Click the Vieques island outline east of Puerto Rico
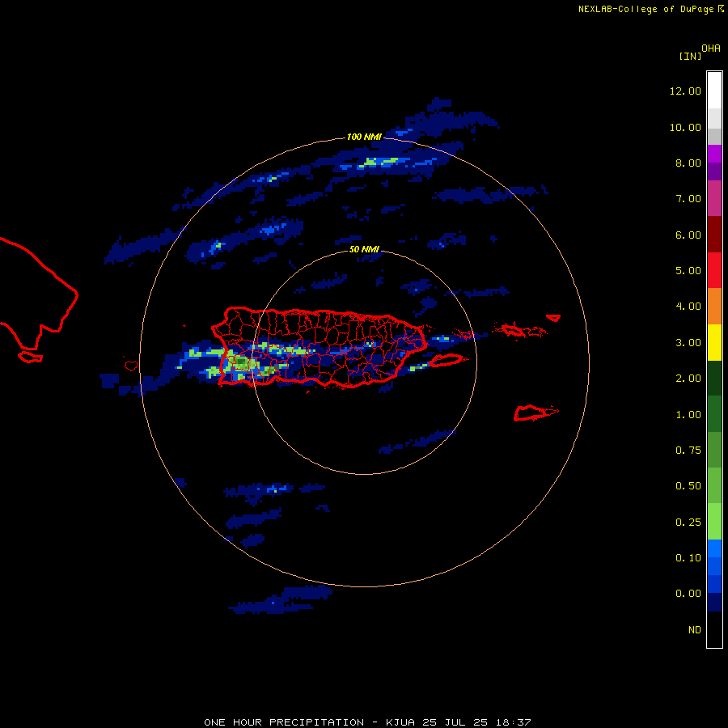Image resolution: width=728 pixels, height=728 pixels. pyautogui.click(x=445, y=360)
